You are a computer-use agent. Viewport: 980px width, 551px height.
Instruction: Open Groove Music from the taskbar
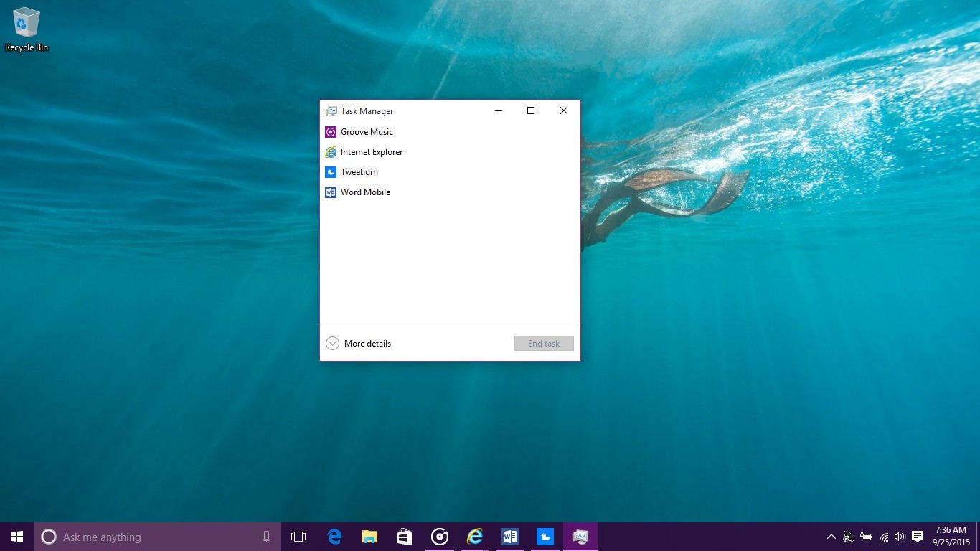tap(439, 536)
